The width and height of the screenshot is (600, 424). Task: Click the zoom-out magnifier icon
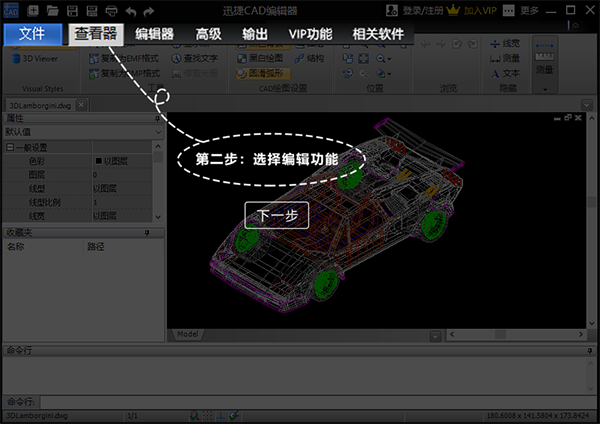(381, 59)
